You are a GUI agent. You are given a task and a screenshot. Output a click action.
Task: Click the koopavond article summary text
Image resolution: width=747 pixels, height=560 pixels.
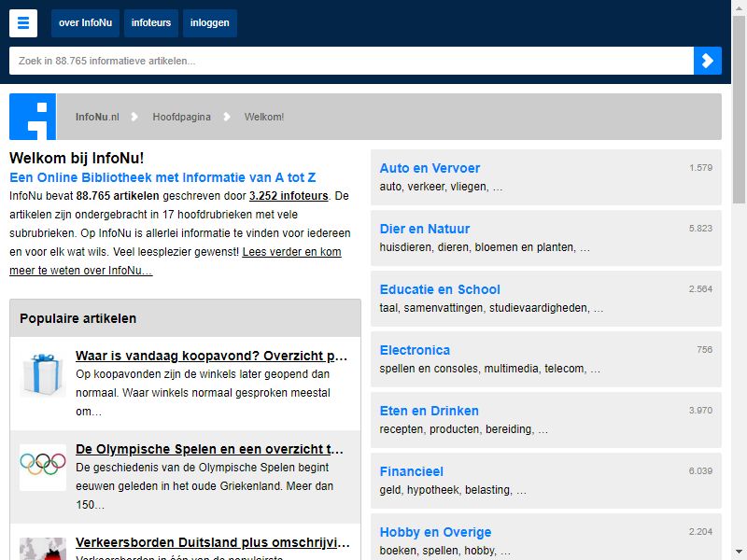pyautogui.click(x=203, y=393)
